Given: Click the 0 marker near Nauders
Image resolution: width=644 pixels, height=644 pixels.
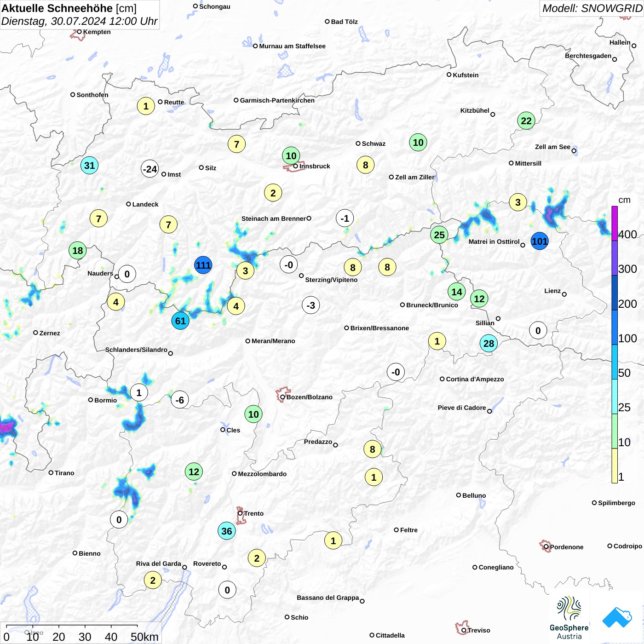Looking at the screenshot, I should point(127,274).
